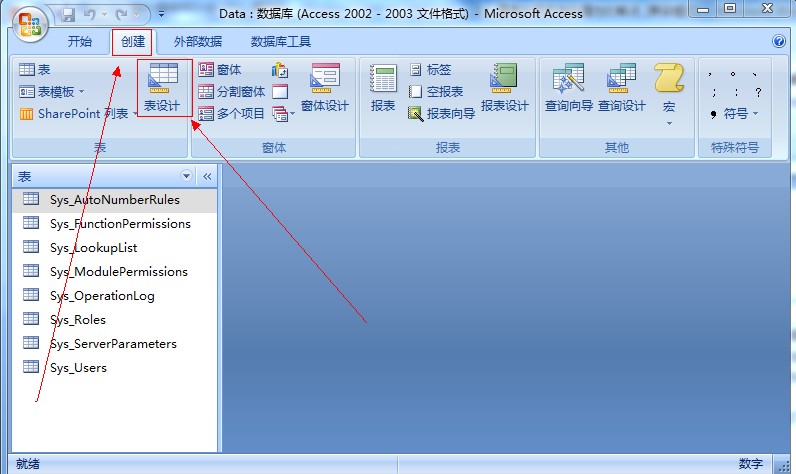Select the Sys_OperationLog table
This screenshot has width=796, height=474.
point(115,296)
